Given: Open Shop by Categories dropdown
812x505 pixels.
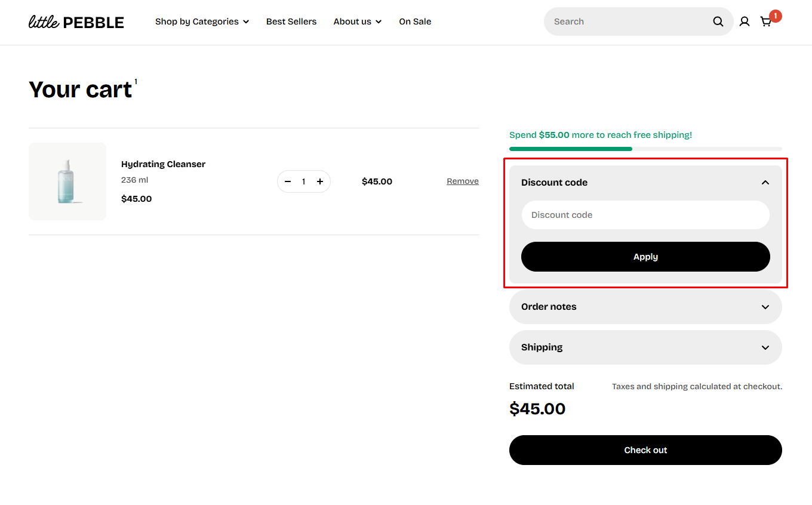Looking at the screenshot, I should click(x=202, y=21).
